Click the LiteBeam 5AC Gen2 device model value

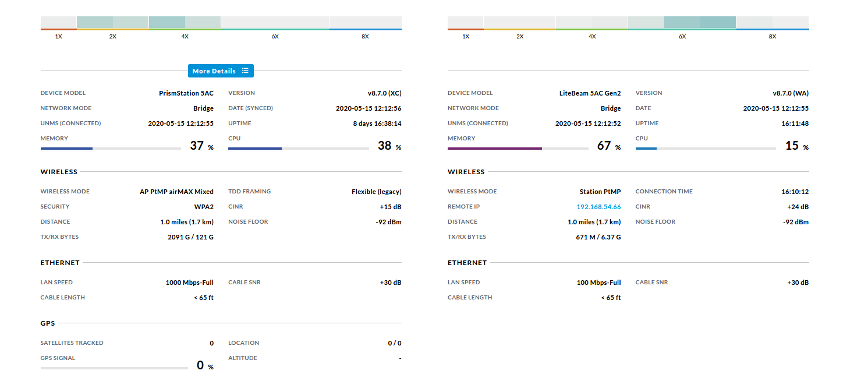590,93
